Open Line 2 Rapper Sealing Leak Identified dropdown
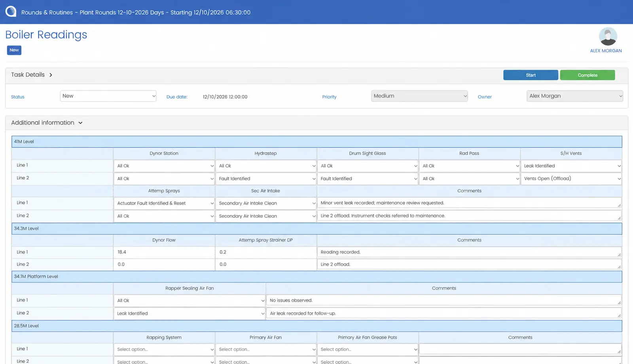633x364 pixels. (x=190, y=313)
